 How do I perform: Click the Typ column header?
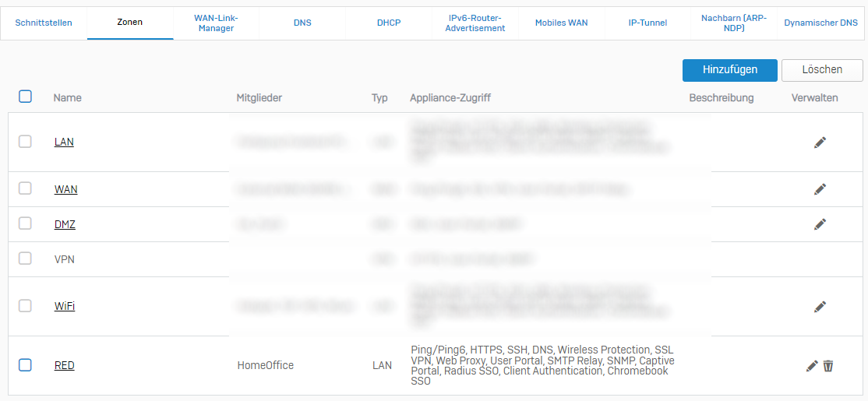[x=379, y=98]
